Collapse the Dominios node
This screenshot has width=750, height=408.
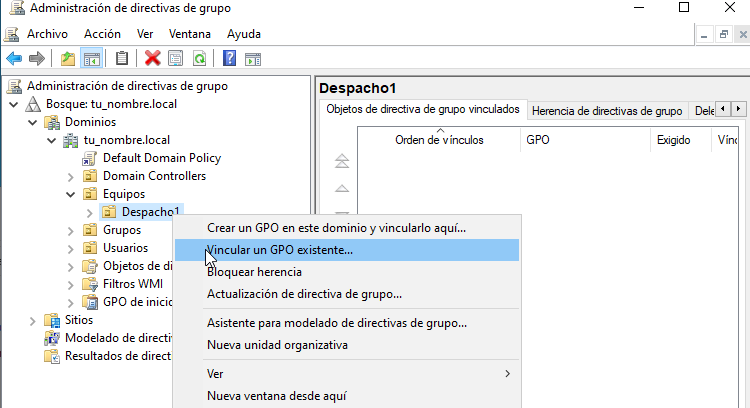click(x=33, y=122)
